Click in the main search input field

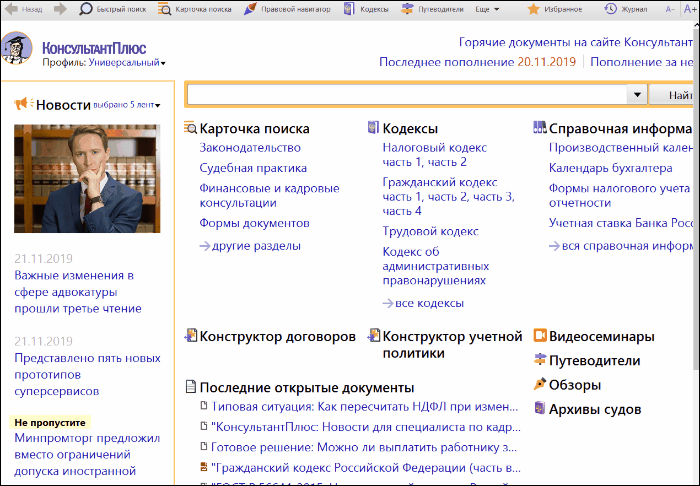click(x=407, y=95)
